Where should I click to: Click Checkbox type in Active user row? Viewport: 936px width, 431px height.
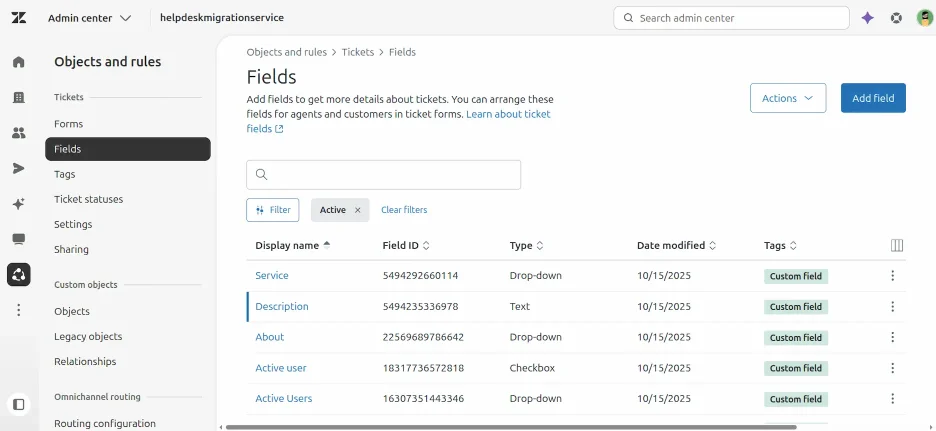[x=532, y=368]
